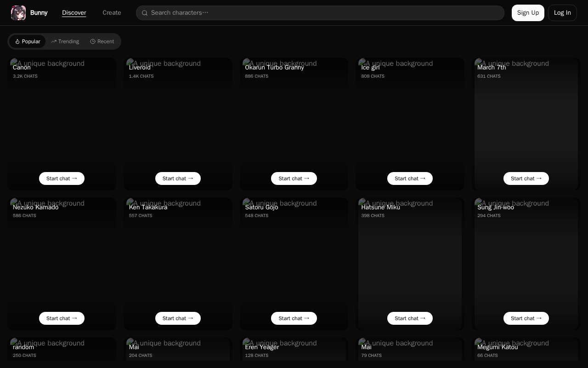The height and width of the screenshot is (368, 588).
Task: Click the Log In button
Action: (562, 13)
